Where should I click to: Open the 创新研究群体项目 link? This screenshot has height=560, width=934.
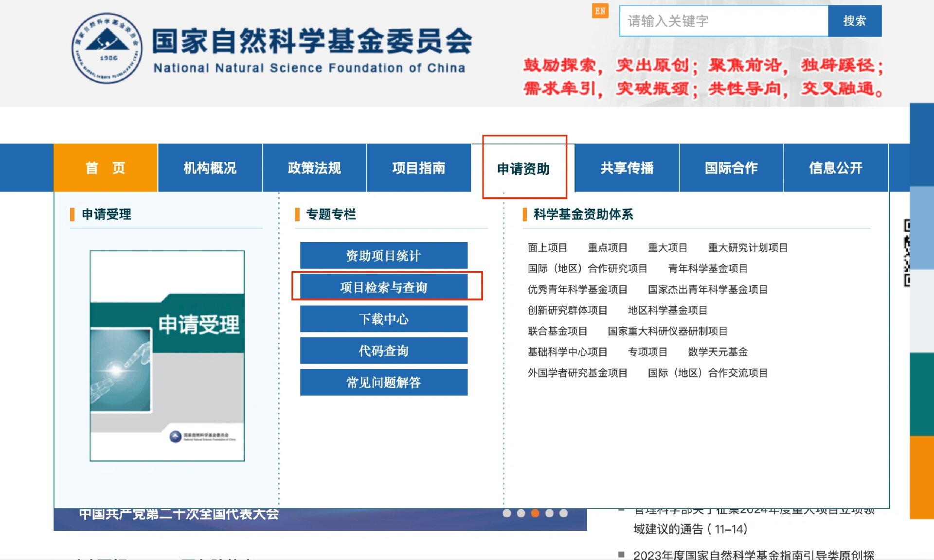[x=568, y=310]
